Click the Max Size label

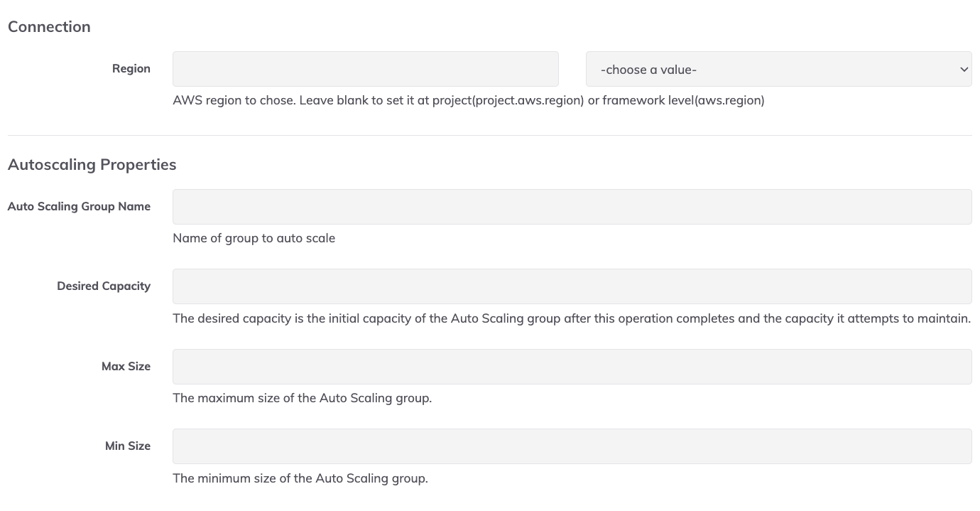click(x=126, y=366)
